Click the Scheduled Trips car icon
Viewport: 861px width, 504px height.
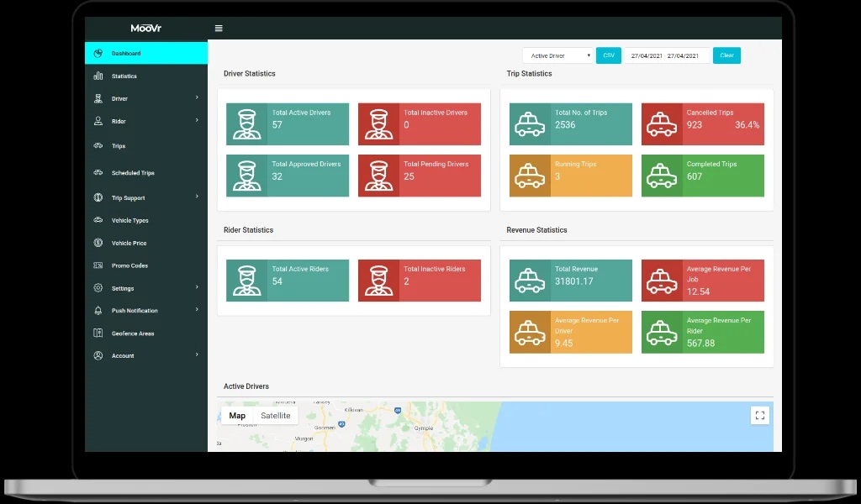pyautogui.click(x=98, y=173)
